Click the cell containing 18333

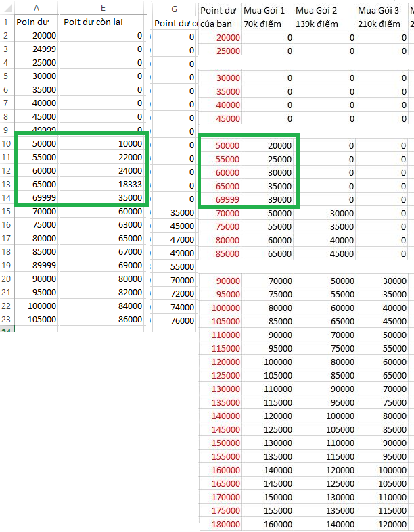pos(102,185)
